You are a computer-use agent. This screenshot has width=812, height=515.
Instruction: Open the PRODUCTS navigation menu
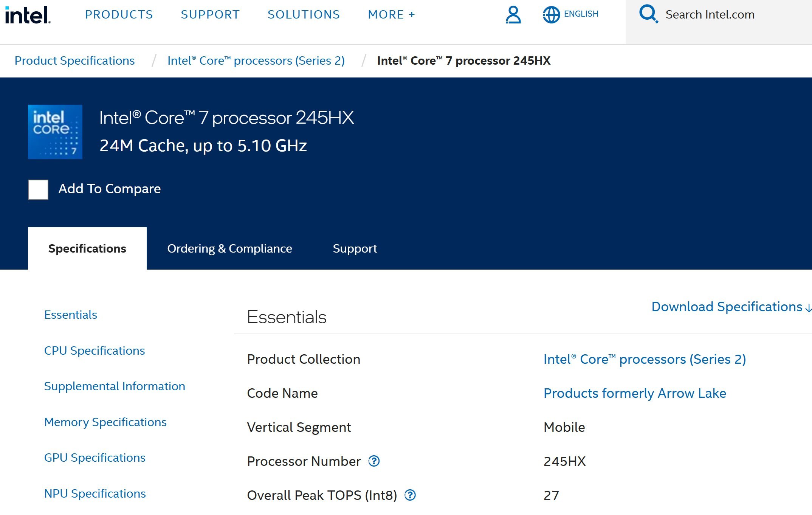119,15
